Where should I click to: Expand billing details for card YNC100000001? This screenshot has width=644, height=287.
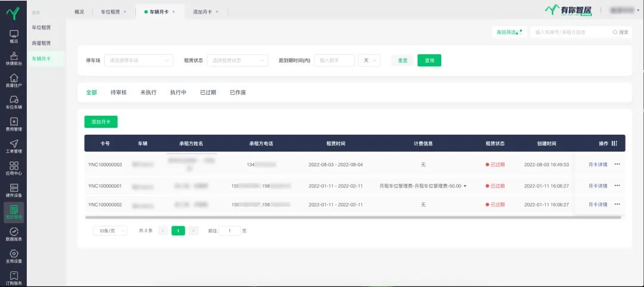465,186
